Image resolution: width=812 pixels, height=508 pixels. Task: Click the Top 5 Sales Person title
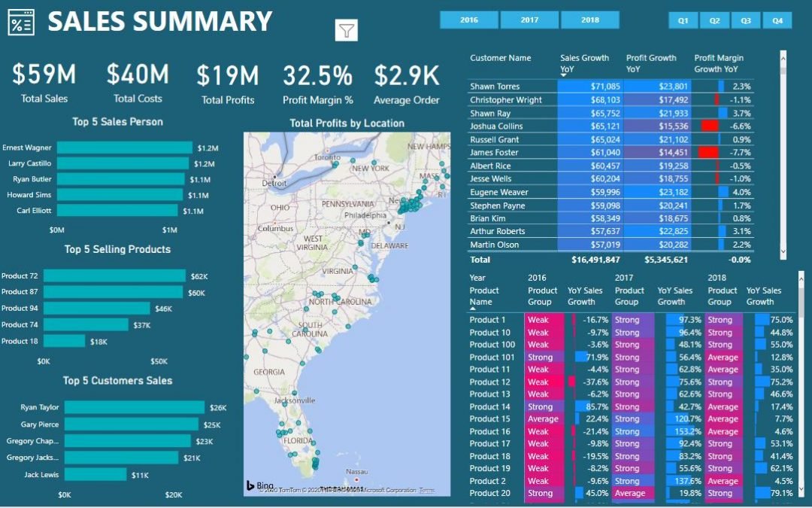tap(117, 122)
